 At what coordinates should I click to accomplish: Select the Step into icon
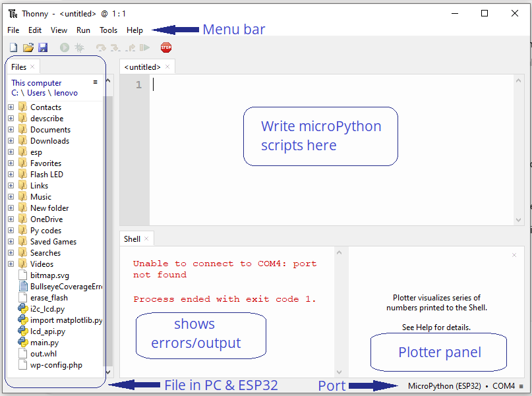[x=114, y=47]
